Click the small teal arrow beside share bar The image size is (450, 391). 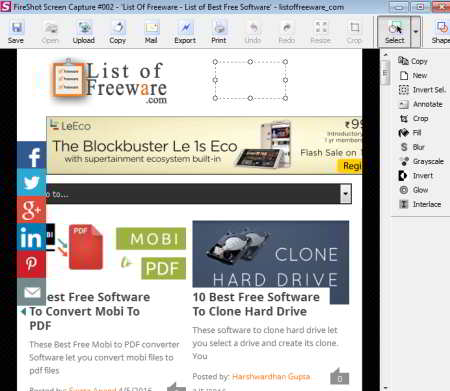(23, 312)
